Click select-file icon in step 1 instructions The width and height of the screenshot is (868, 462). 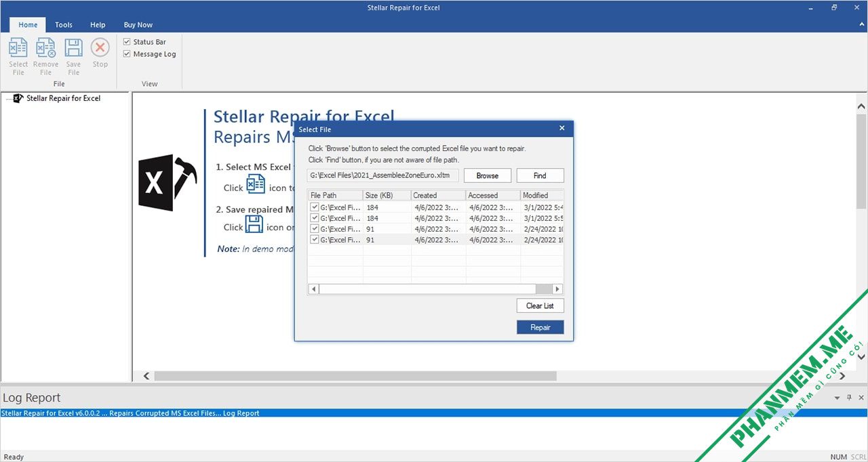coord(256,184)
